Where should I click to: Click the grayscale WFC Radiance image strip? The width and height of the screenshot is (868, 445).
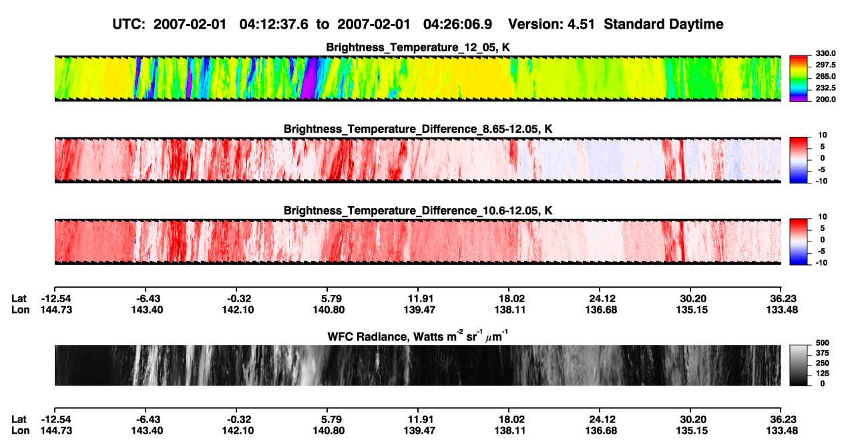417,365
